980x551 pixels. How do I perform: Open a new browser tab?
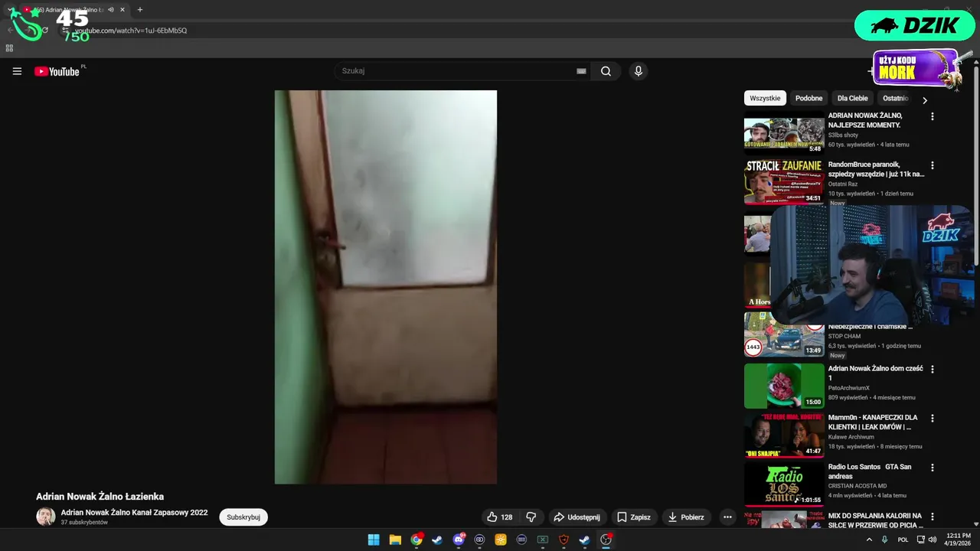click(x=139, y=10)
